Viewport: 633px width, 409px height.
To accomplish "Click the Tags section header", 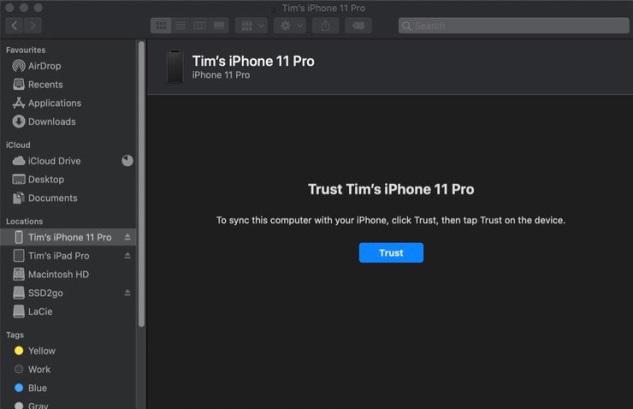I will (15, 335).
